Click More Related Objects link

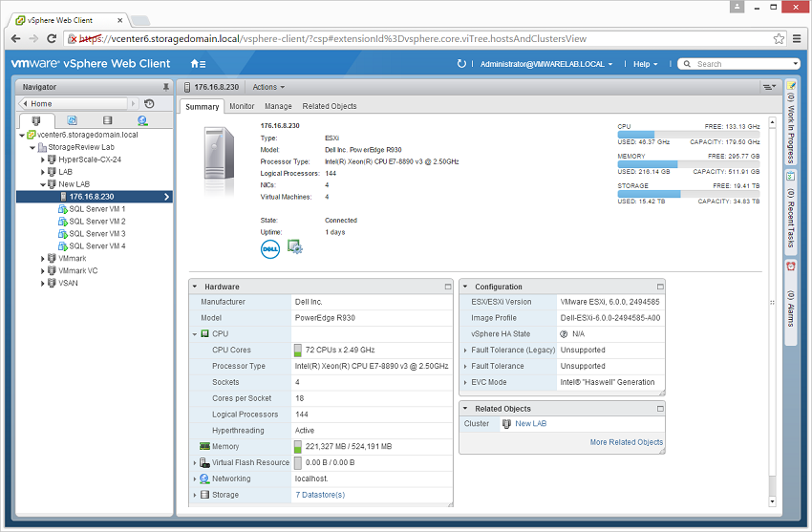[x=627, y=442]
